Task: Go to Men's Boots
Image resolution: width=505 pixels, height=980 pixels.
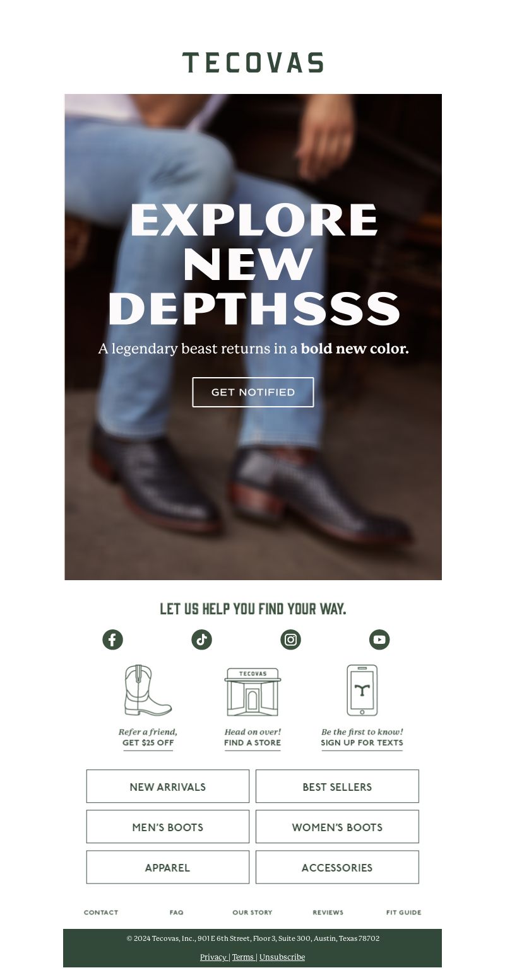Action: 168,827
